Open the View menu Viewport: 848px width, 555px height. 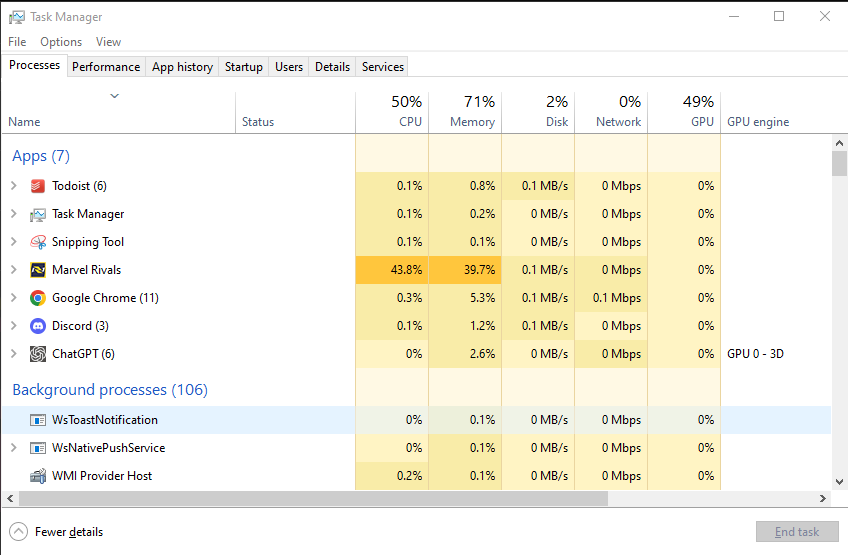pyautogui.click(x=108, y=42)
